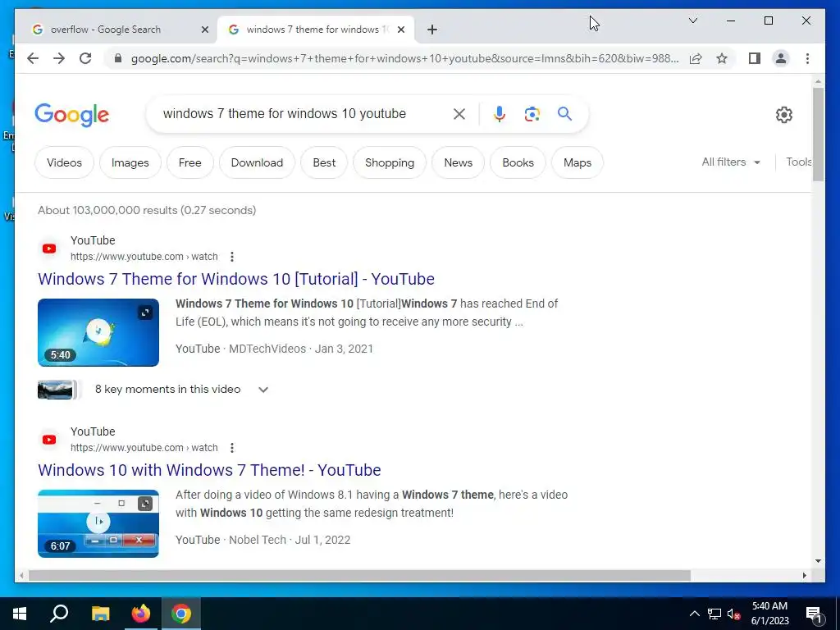Open the Windows Start menu

click(x=20, y=614)
